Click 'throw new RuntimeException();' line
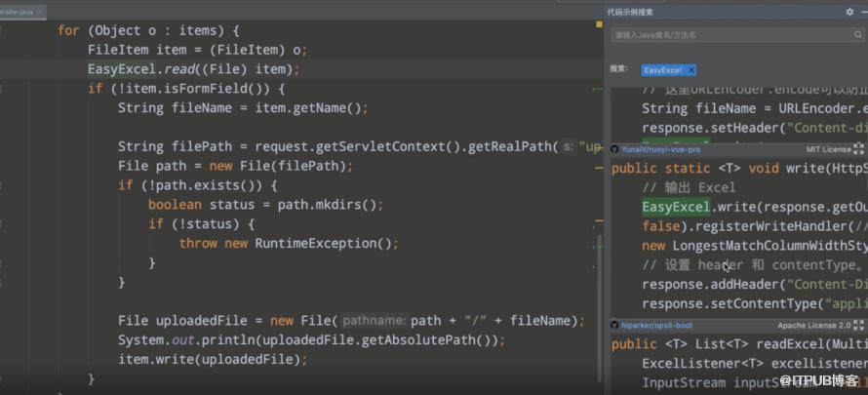868x395 pixels. [x=289, y=244]
